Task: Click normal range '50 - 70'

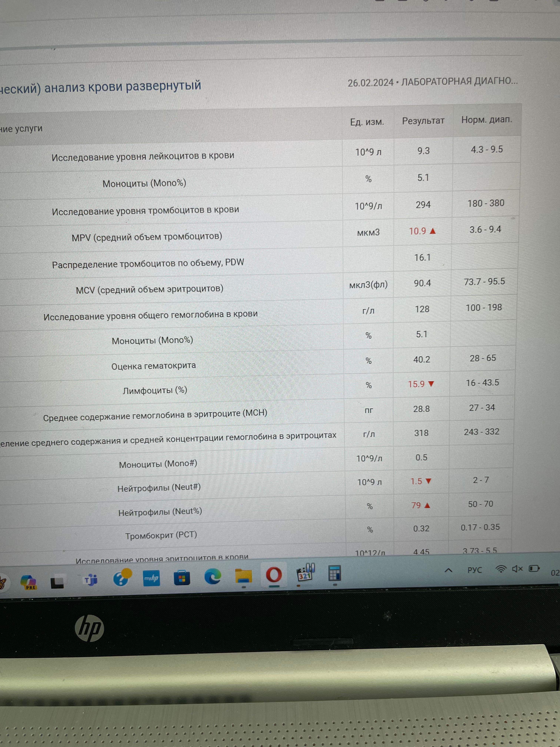Action: pyautogui.click(x=480, y=504)
